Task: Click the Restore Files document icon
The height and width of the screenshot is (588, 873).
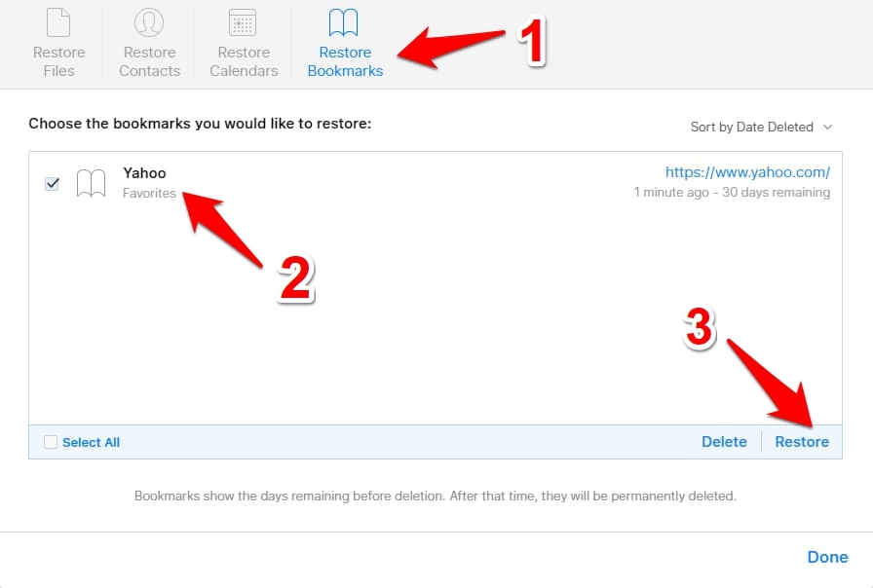Action: pyautogui.click(x=58, y=22)
